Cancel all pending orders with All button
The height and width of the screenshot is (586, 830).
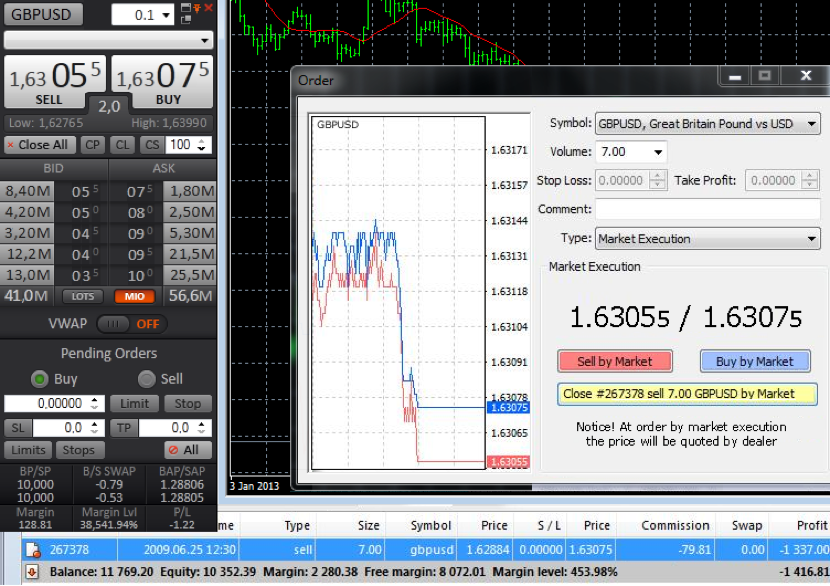click(x=188, y=450)
